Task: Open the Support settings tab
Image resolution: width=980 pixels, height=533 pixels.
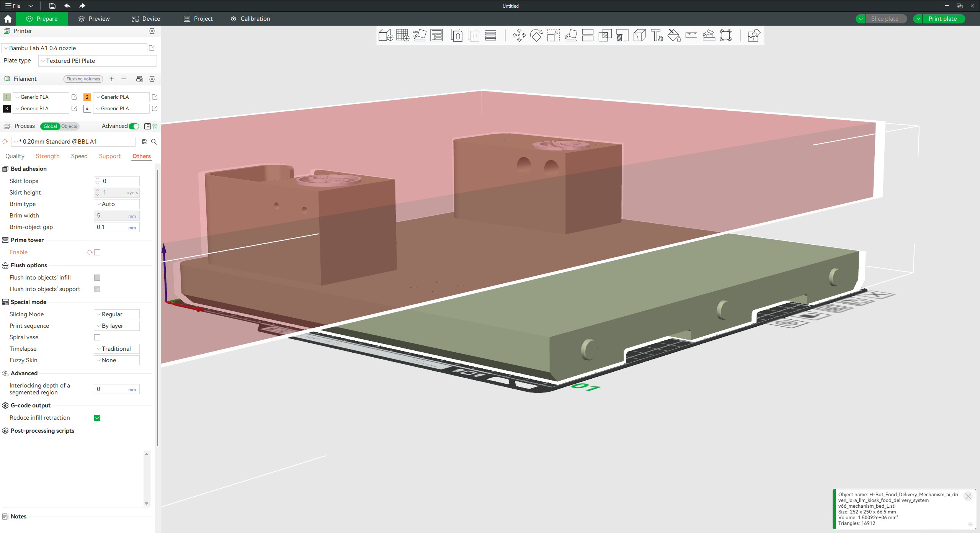Action: point(109,156)
